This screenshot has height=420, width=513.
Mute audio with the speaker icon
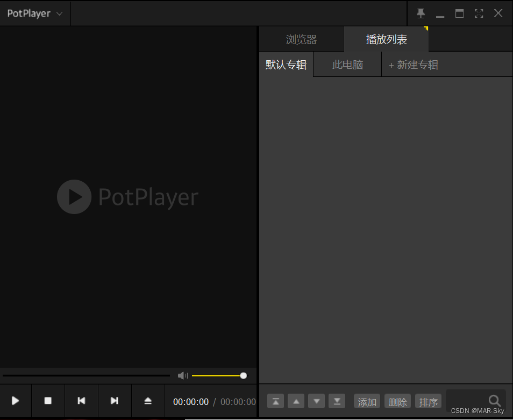pyautogui.click(x=182, y=375)
